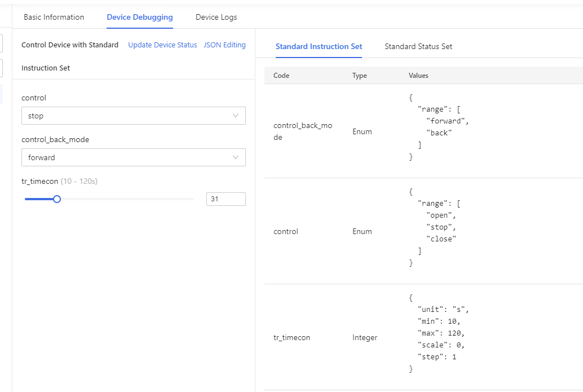The image size is (583, 392).
Task: Click the Type column header
Action: pyautogui.click(x=360, y=75)
